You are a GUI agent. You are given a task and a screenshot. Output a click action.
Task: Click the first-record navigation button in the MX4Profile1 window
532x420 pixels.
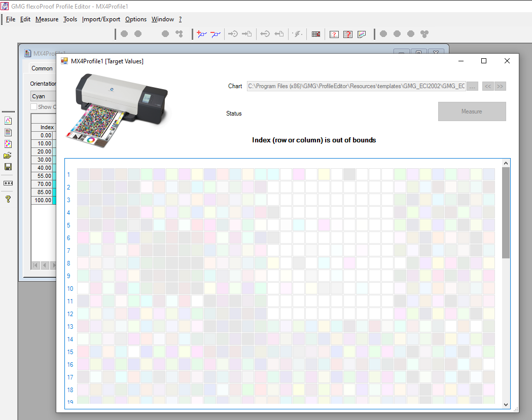coord(36,265)
